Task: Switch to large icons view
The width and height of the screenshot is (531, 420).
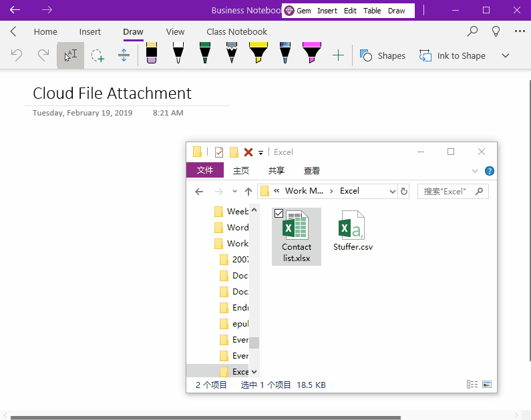Action: point(487,385)
